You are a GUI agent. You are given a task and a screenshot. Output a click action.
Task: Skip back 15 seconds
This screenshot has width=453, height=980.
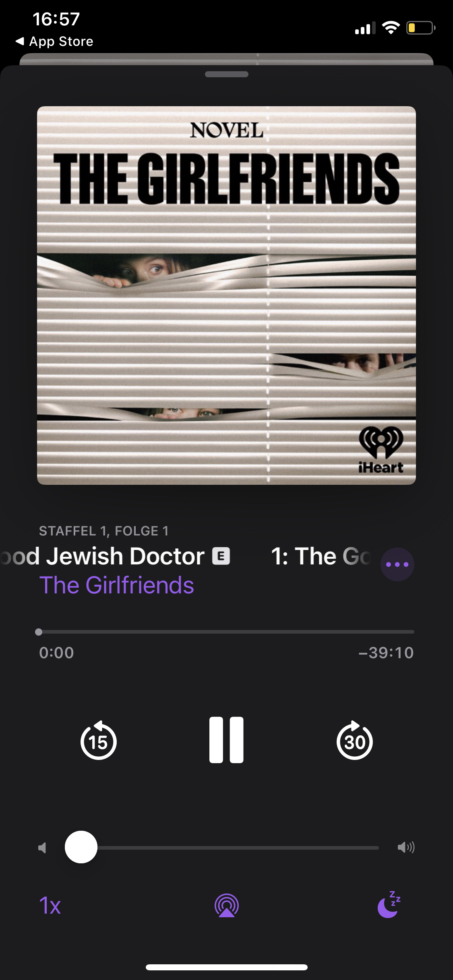[99, 740]
